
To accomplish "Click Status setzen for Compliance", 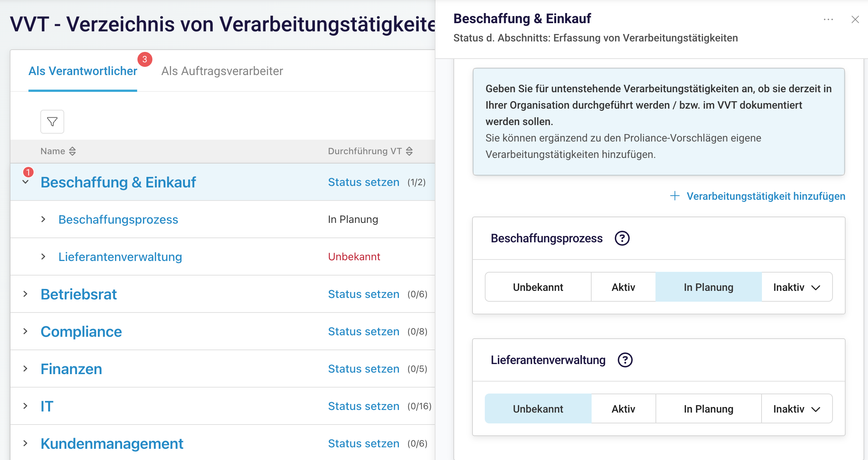I will pyautogui.click(x=363, y=332).
